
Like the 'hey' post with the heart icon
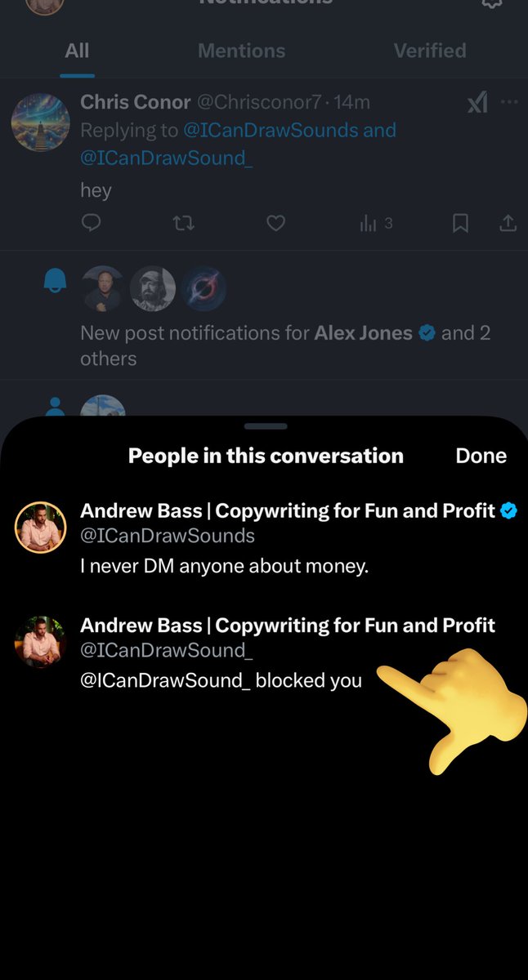[x=276, y=222]
